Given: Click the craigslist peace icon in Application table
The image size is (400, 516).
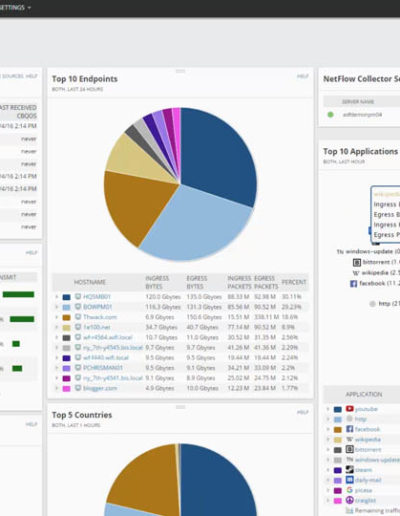Looking at the screenshot, I should (349, 500).
